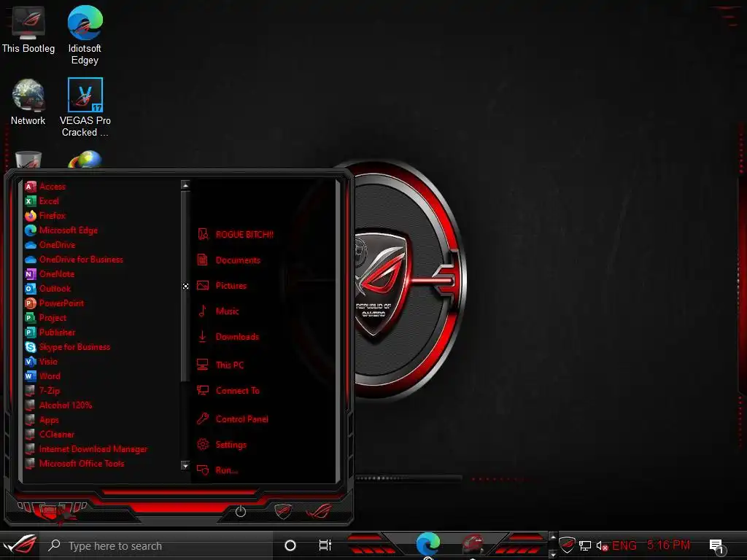
Task: Click the network tray icon
Action: (585, 545)
